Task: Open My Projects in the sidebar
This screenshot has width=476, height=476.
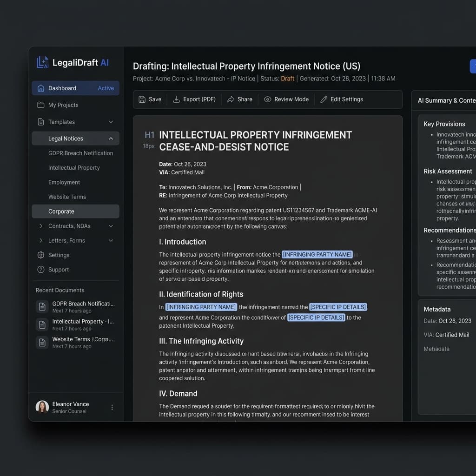Action: tap(76, 105)
